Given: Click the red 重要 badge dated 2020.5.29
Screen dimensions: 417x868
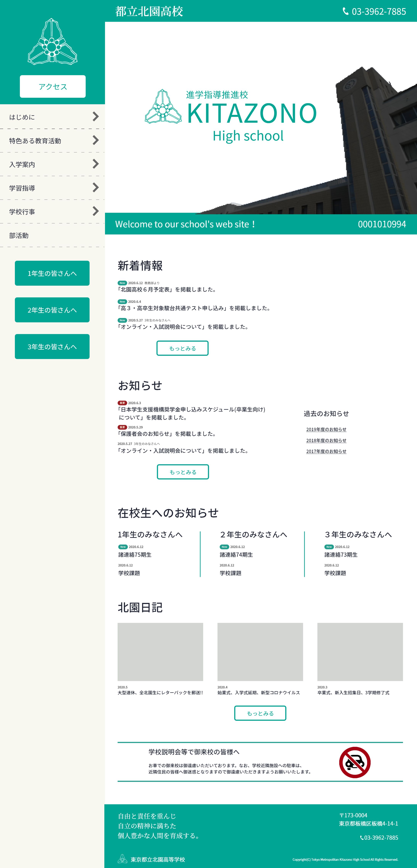Looking at the screenshot, I should 122,427.
